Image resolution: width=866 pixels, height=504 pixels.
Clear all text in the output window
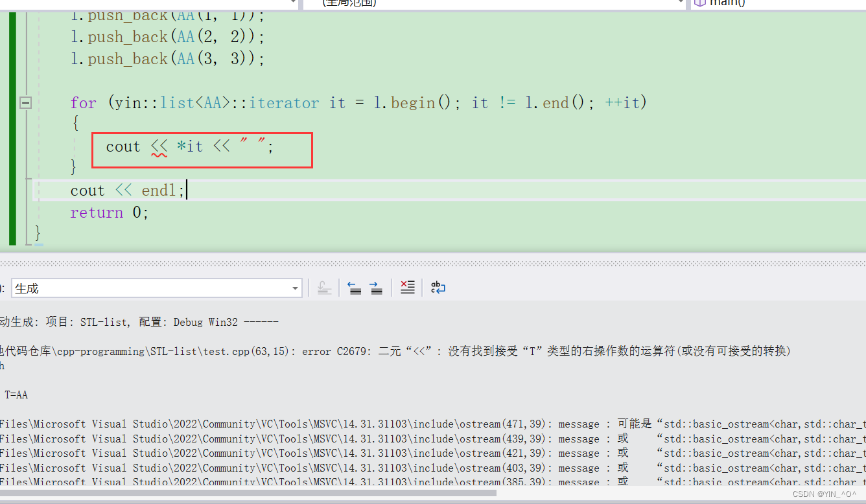(407, 288)
